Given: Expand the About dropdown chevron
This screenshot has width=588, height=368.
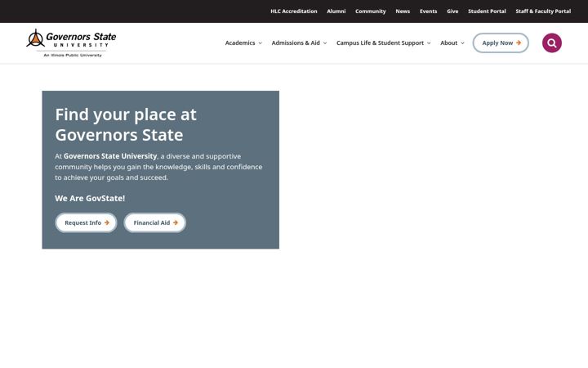Looking at the screenshot, I should [x=462, y=43].
